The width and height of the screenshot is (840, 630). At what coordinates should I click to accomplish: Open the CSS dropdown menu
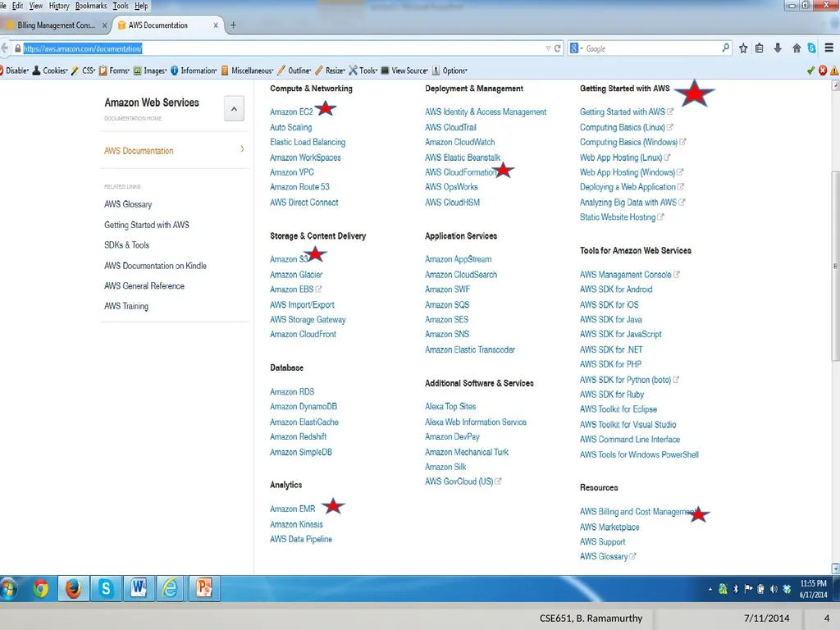pos(84,71)
